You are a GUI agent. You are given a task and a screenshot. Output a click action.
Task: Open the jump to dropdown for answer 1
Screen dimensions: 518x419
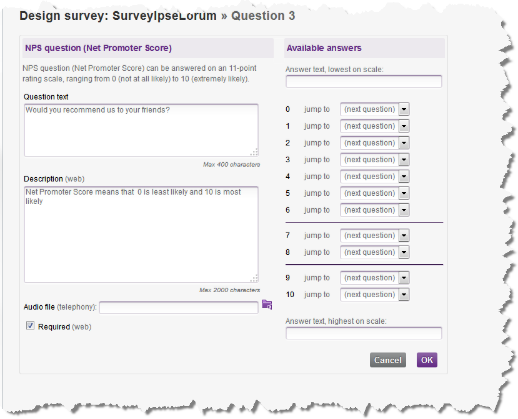(375, 126)
